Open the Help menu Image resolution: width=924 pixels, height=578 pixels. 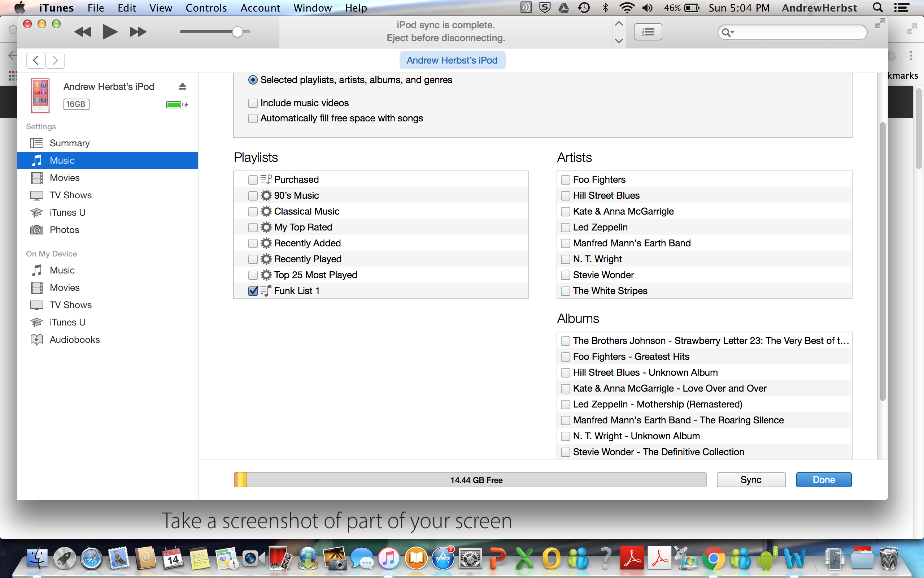click(x=356, y=8)
